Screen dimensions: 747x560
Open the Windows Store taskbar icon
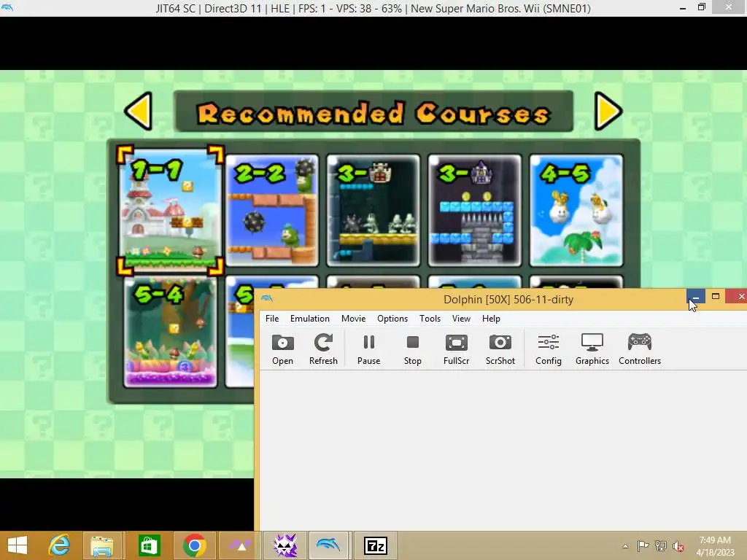149,545
